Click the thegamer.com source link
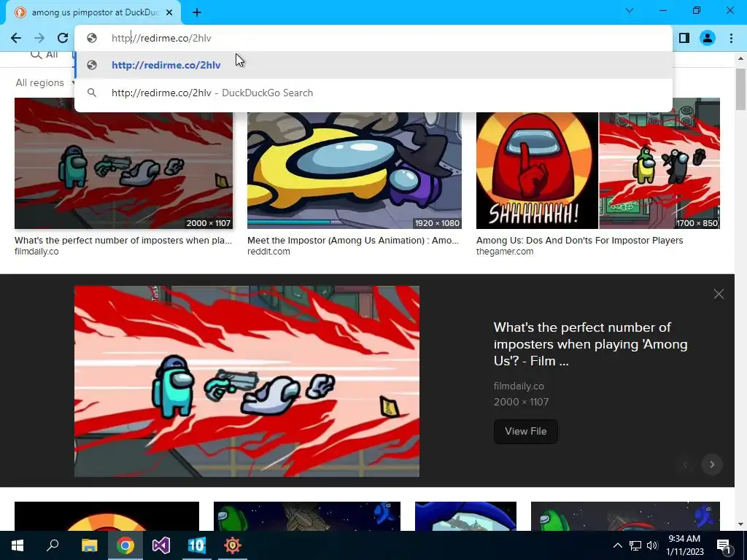The height and width of the screenshot is (560, 747). [x=505, y=252]
